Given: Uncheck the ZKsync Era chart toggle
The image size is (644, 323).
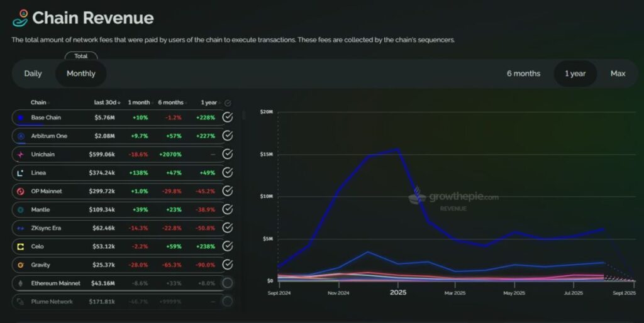Looking at the screenshot, I should click(228, 227).
